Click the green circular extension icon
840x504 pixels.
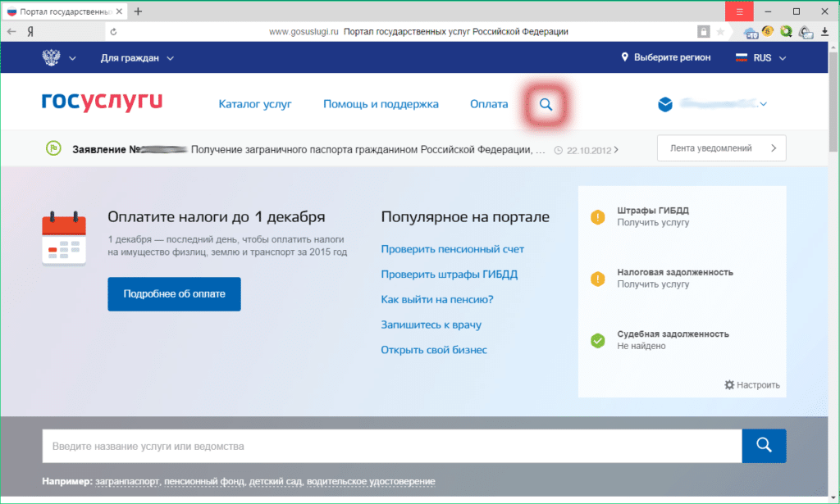(x=787, y=31)
